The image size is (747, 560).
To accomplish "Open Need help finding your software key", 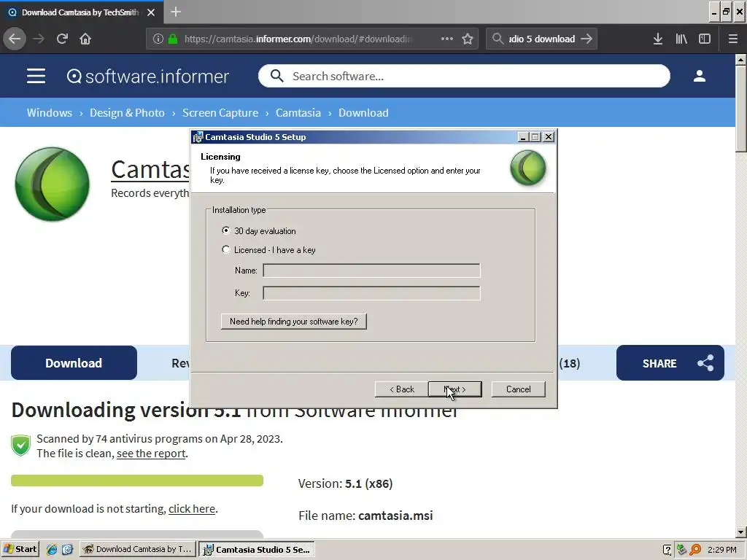I will (x=293, y=322).
